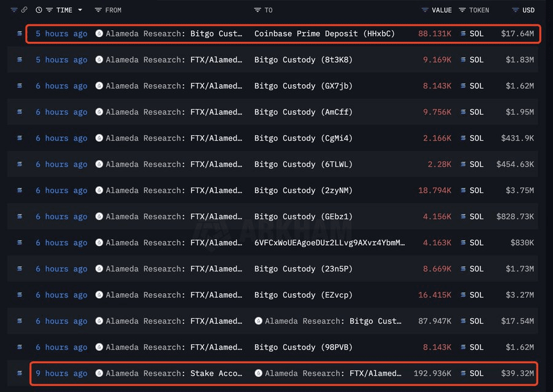553x392 pixels.
Task: Open the TO column filter icon
Action: click(x=257, y=10)
